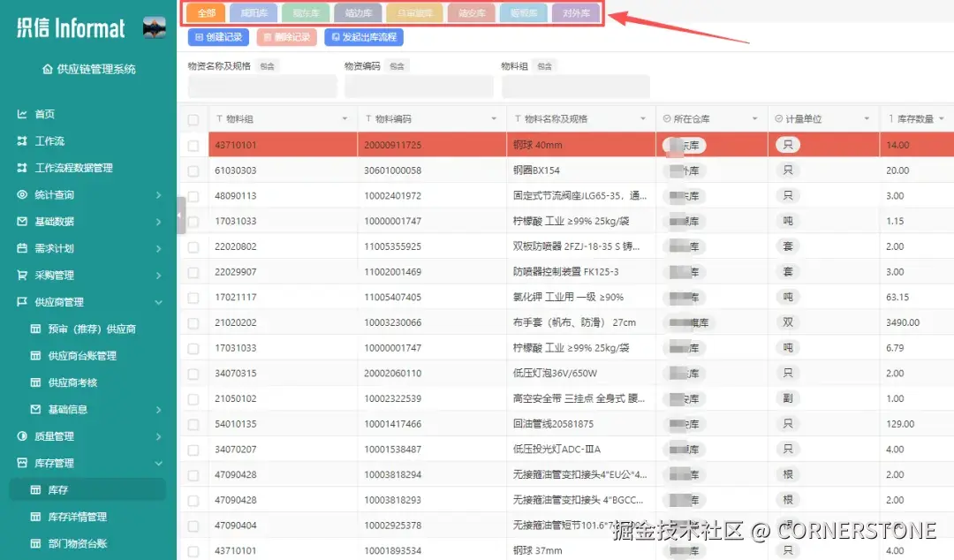Click the 采购管理 shopping cart icon

(22, 275)
